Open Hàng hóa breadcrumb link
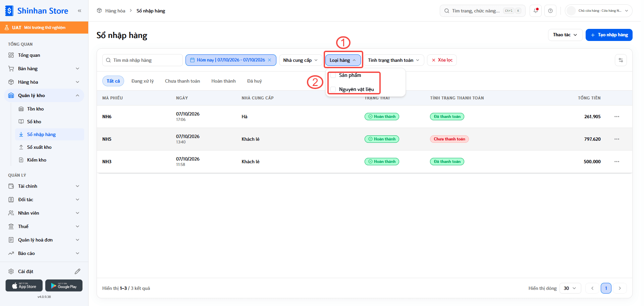644x306 pixels. [115, 11]
